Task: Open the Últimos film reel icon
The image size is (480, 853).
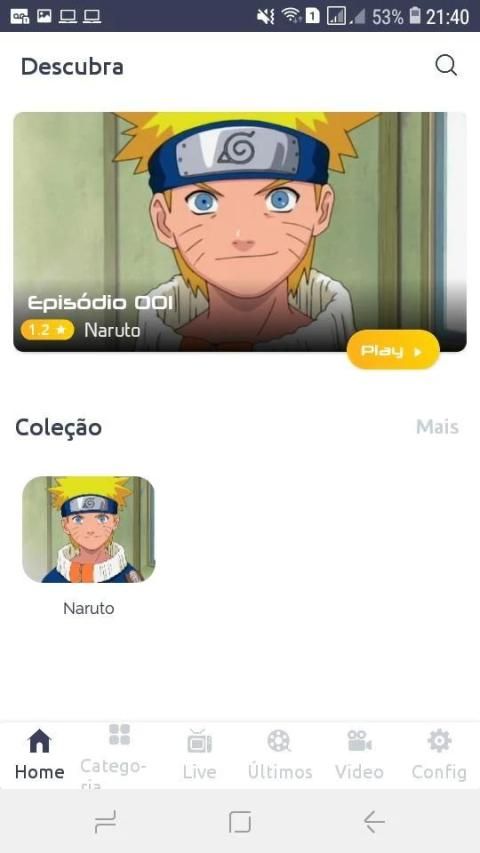Action: 279,741
